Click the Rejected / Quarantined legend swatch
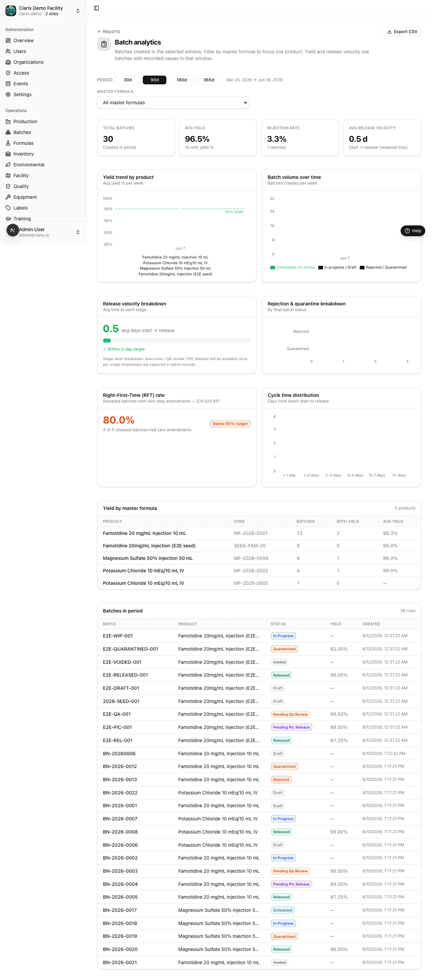 pos(362,268)
